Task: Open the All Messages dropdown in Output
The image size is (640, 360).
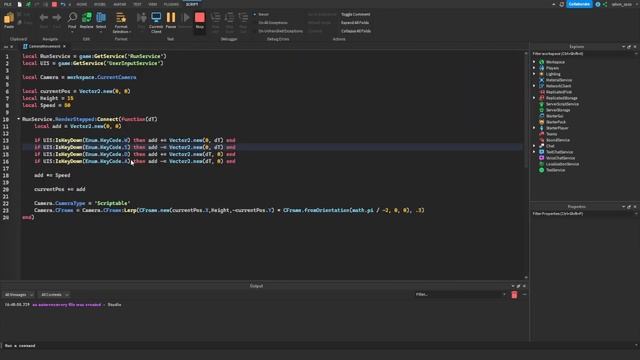Action: [x=19, y=295]
